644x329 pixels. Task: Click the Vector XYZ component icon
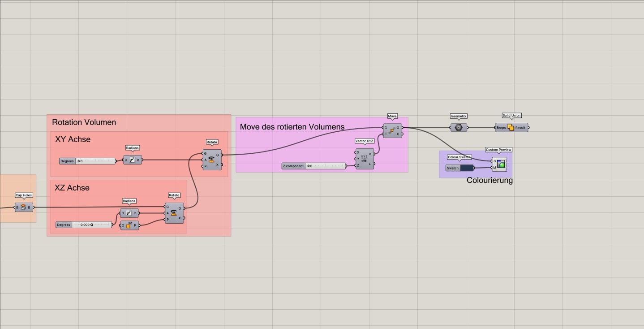point(364,159)
